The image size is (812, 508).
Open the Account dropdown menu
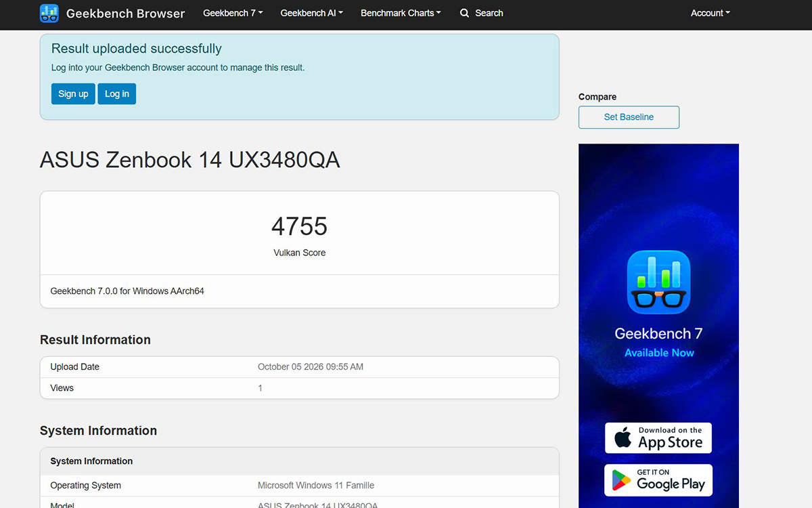tap(710, 13)
